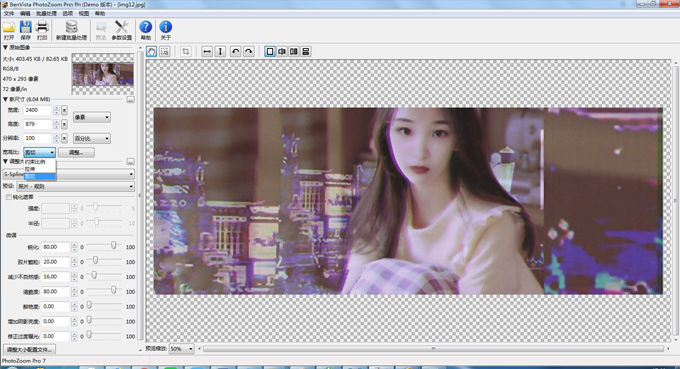Click 锐化 value field showing 80.00
This screenshot has height=369, width=680.
pos(55,247)
